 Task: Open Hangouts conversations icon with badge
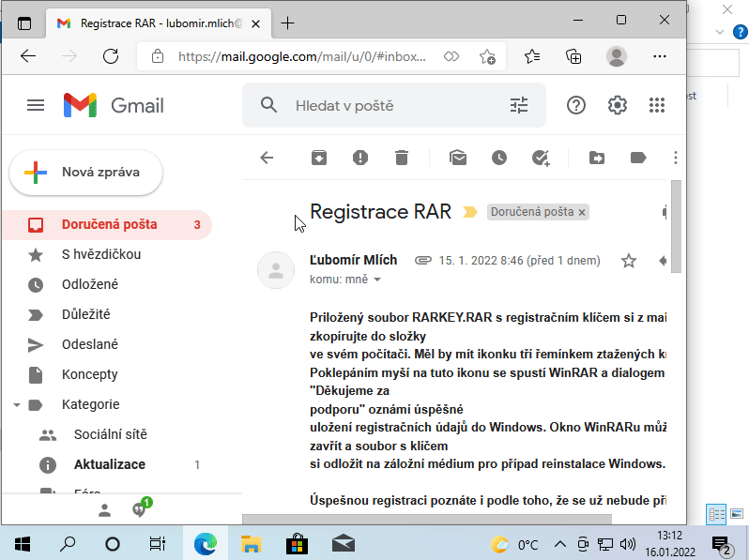(142, 508)
